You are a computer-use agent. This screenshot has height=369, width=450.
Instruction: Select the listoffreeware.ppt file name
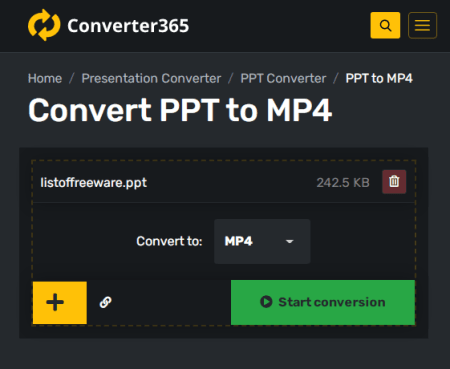tap(93, 182)
